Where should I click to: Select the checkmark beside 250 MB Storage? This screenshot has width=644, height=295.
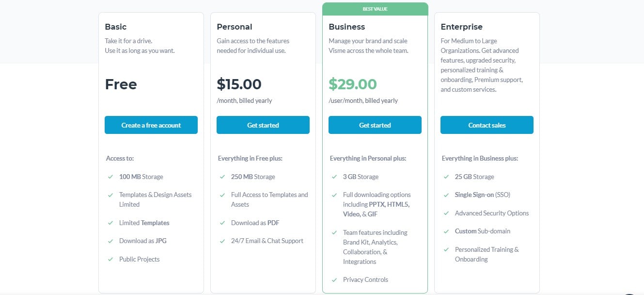(x=222, y=177)
